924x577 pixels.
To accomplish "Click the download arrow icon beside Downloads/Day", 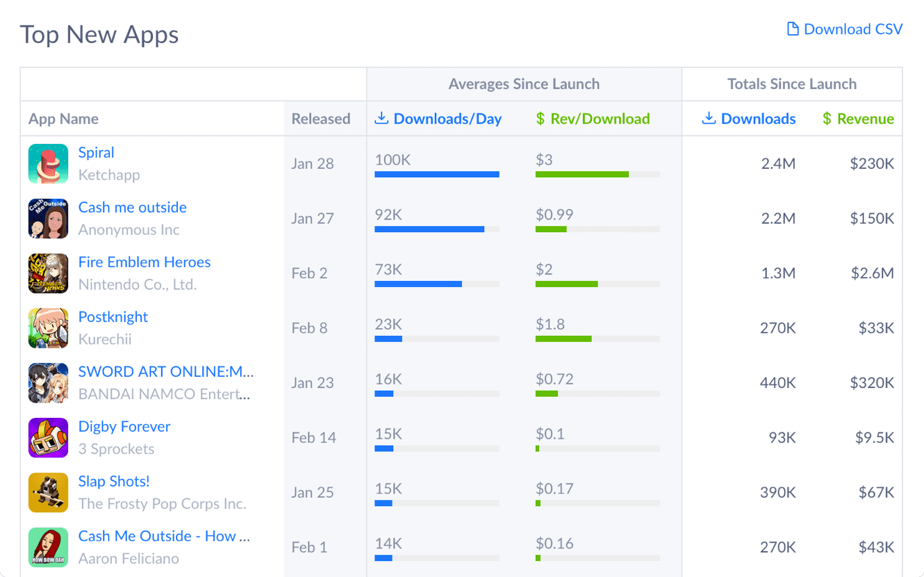I will (381, 118).
